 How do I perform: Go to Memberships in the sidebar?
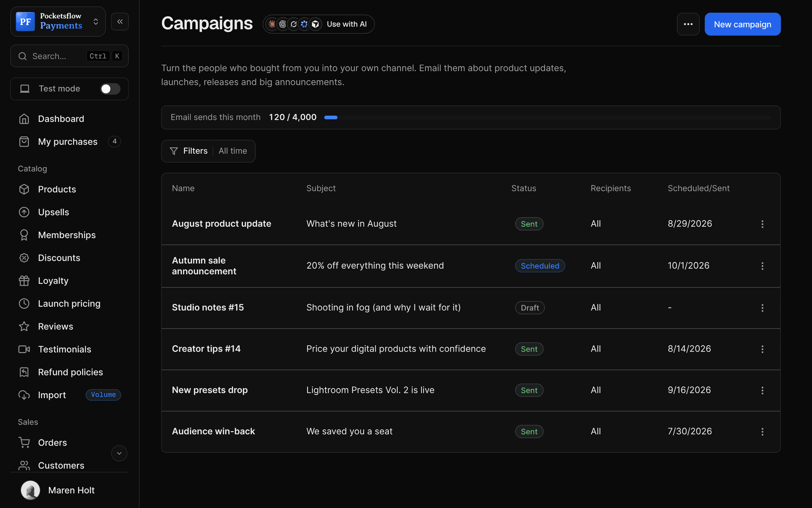[x=69, y=235]
